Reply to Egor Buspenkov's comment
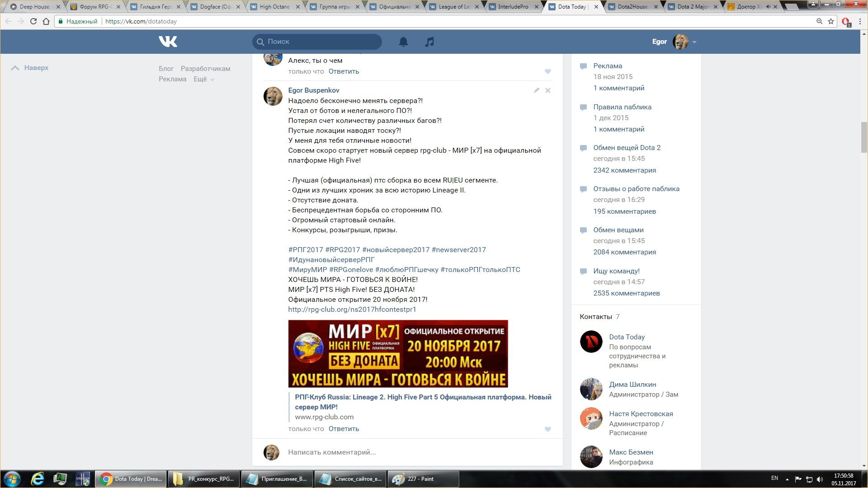The width and height of the screenshot is (868, 488). (344, 429)
